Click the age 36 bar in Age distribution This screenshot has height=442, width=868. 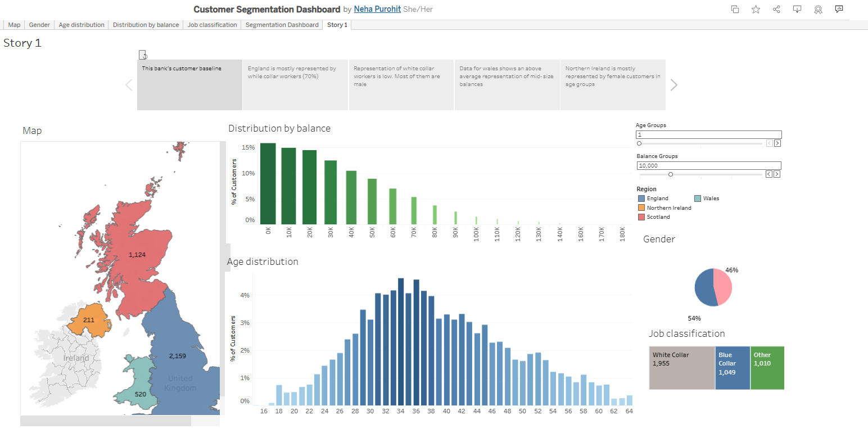(416, 342)
